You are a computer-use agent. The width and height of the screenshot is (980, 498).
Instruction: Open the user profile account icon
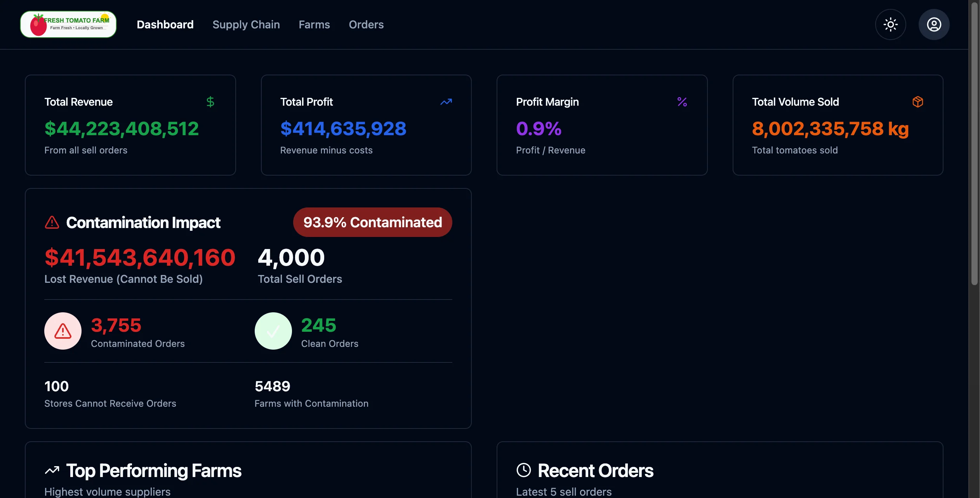[934, 24]
